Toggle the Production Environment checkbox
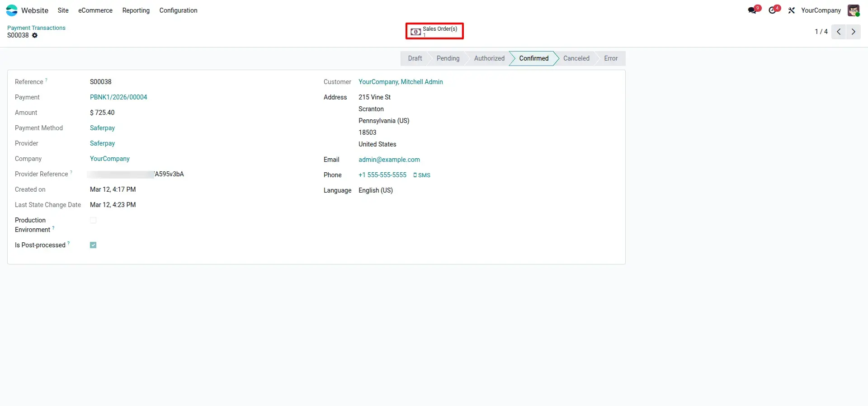This screenshot has width=868, height=406. (x=93, y=220)
